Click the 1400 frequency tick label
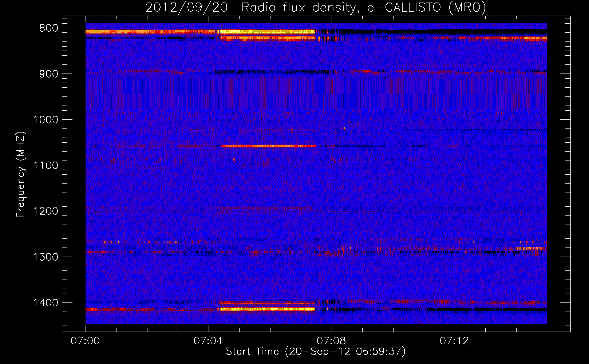The height and width of the screenshot is (364, 589). (x=46, y=303)
